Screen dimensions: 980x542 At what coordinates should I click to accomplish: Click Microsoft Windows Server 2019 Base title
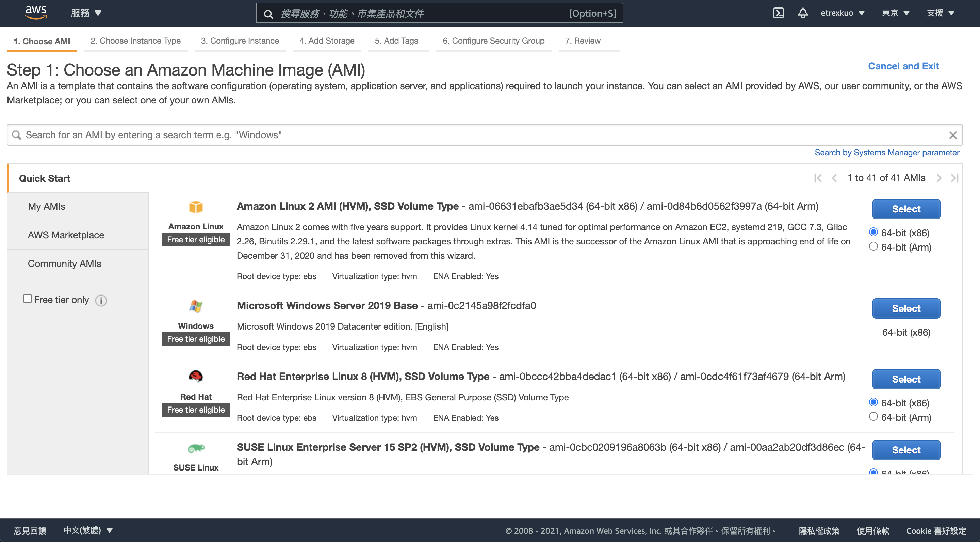(x=327, y=306)
